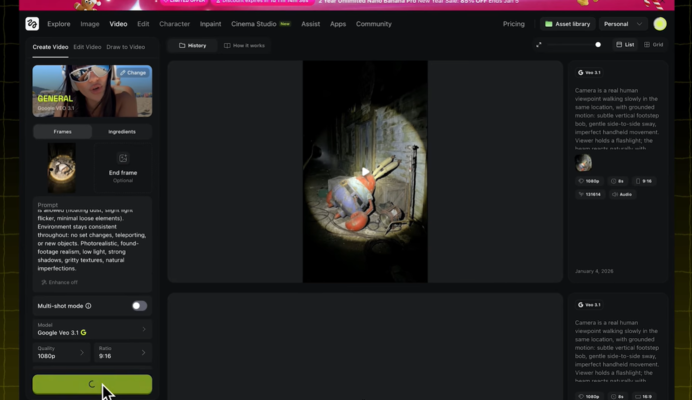
Task: Switch to the Create Video tab
Action: (x=50, y=47)
